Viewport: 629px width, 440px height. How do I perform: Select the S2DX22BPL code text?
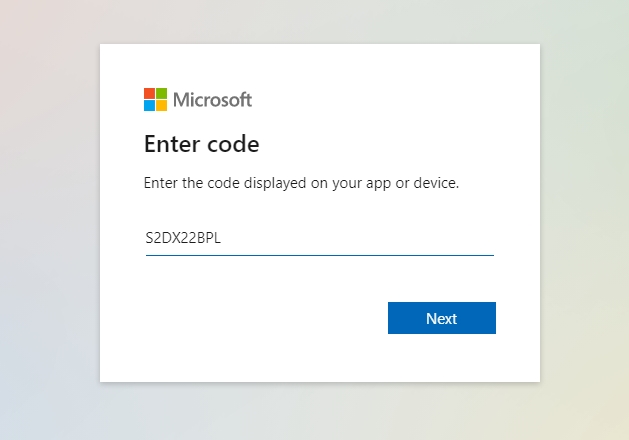point(183,238)
